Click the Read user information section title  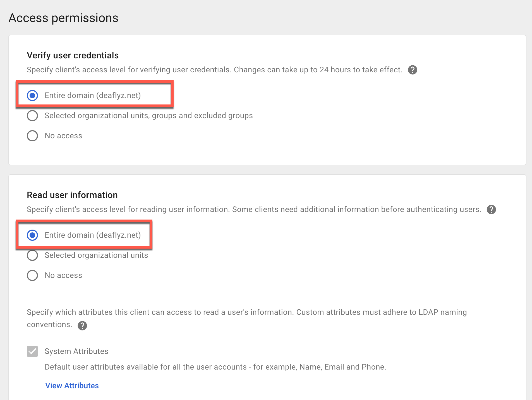click(x=72, y=195)
